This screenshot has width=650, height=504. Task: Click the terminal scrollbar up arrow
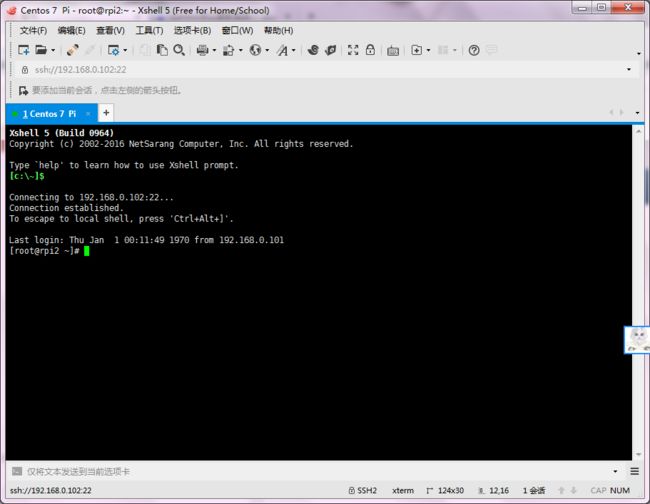click(x=638, y=132)
